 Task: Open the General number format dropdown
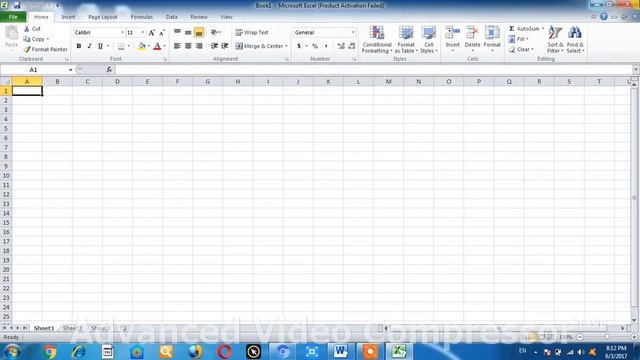click(353, 32)
